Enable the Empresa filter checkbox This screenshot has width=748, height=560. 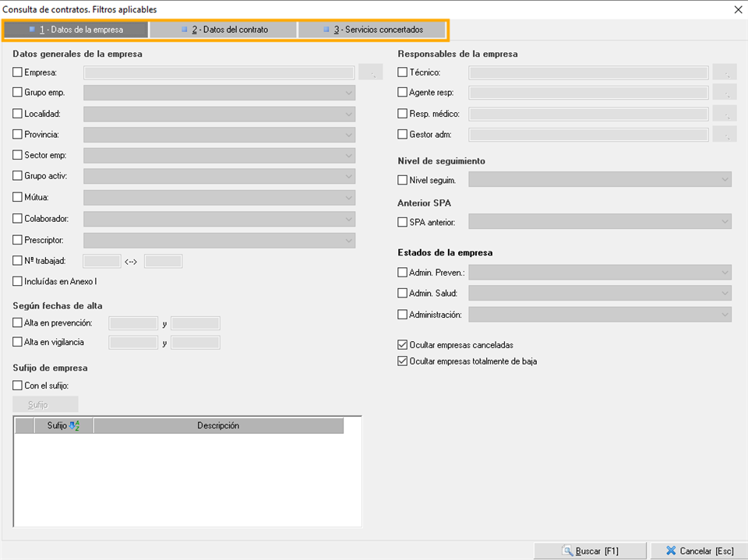[18, 72]
